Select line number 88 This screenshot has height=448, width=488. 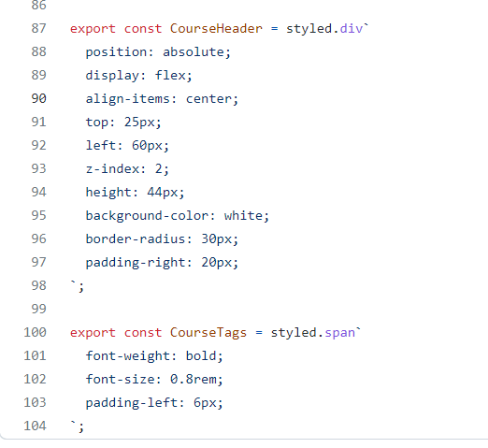tap(39, 51)
